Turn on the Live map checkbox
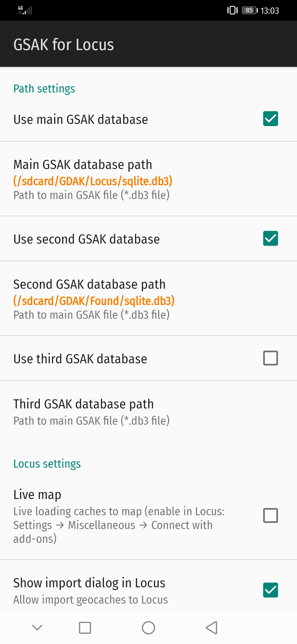This screenshot has width=297, height=644. point(270,515)
